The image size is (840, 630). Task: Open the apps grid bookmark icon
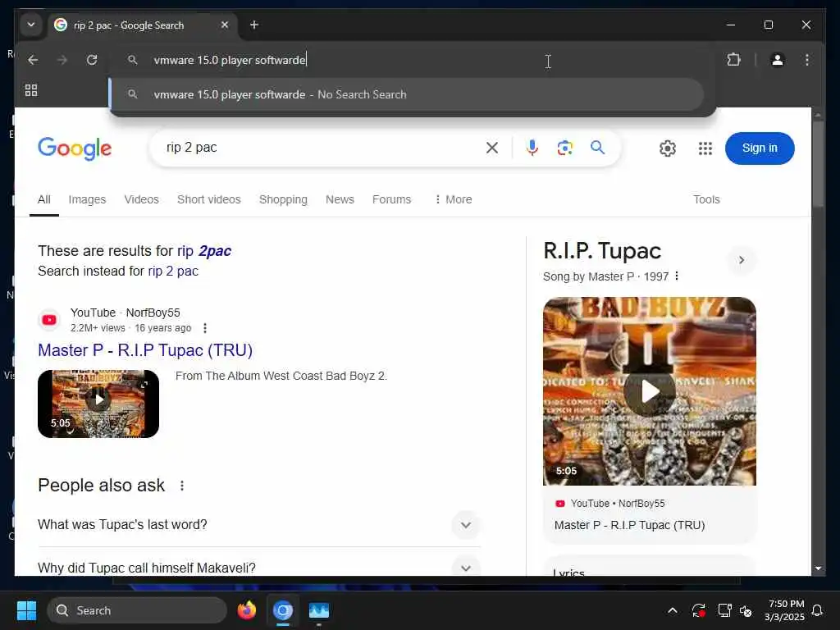pos(31,90)
